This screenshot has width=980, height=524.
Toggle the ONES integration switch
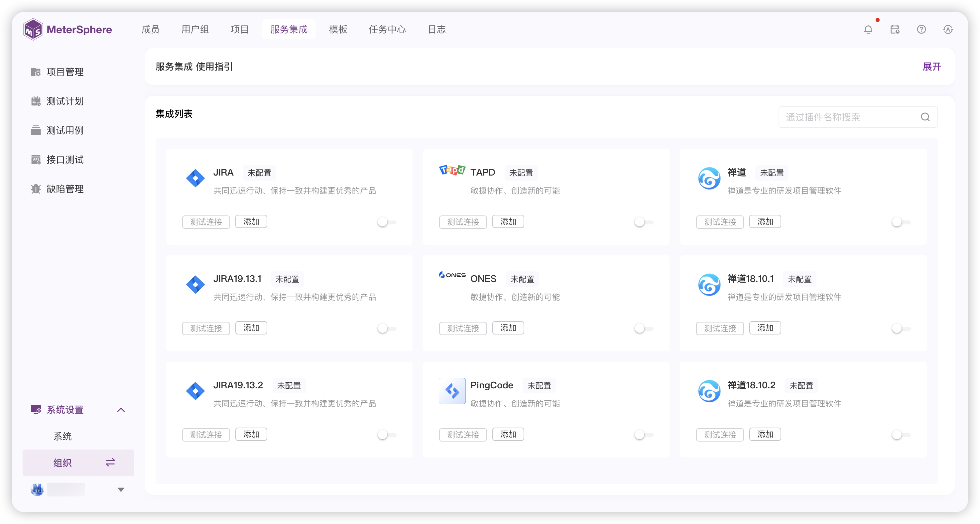644,328
